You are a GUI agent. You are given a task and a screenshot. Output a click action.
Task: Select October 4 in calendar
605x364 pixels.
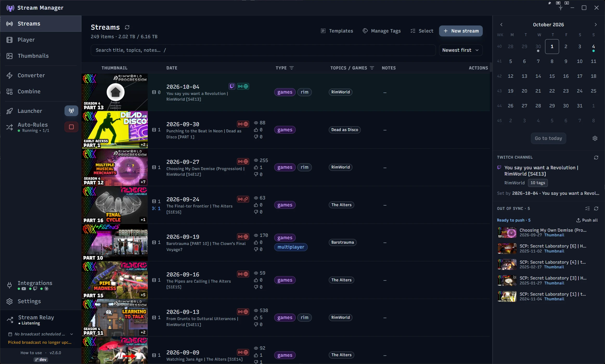coord(593,47)
